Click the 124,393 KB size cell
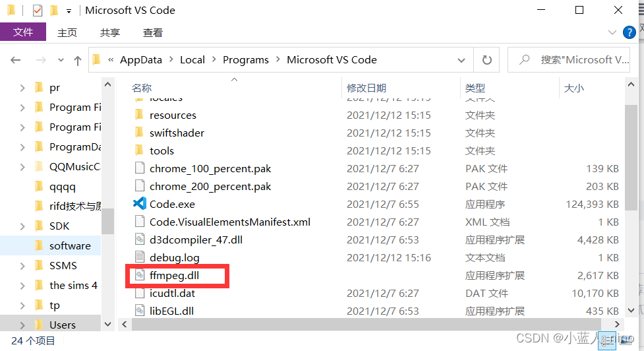This screenshot has height=351, width=644. [592, 204]
